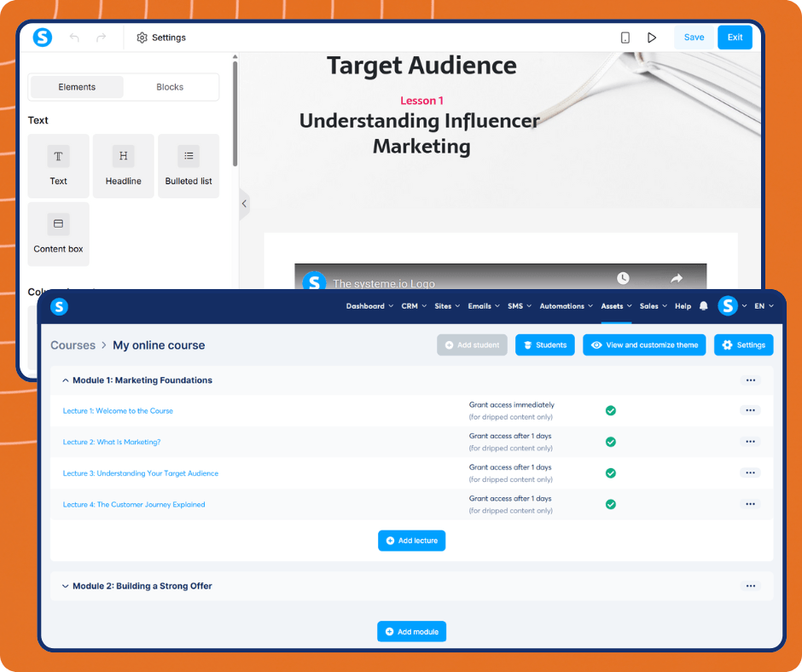The width and height of the screenshot is (802, 672).
Task: Click View and customize theme
Action: point(644,345)
